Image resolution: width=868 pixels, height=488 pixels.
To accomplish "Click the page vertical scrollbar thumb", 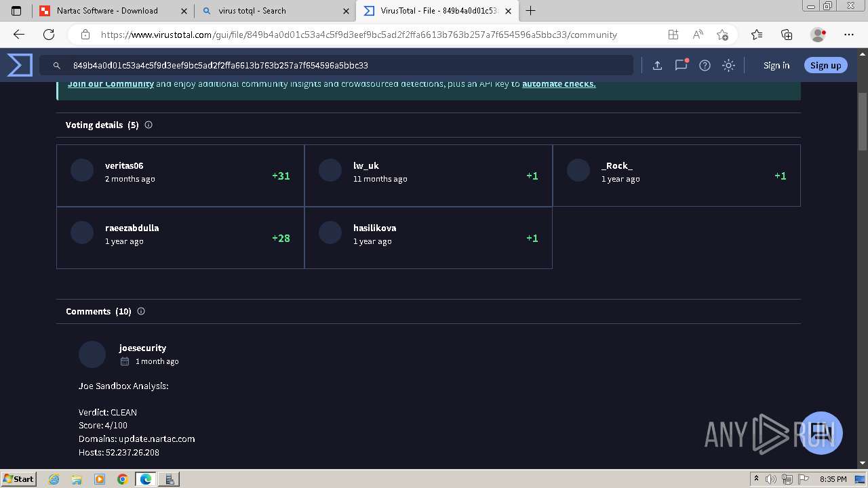I will click(x=863, y=121).
